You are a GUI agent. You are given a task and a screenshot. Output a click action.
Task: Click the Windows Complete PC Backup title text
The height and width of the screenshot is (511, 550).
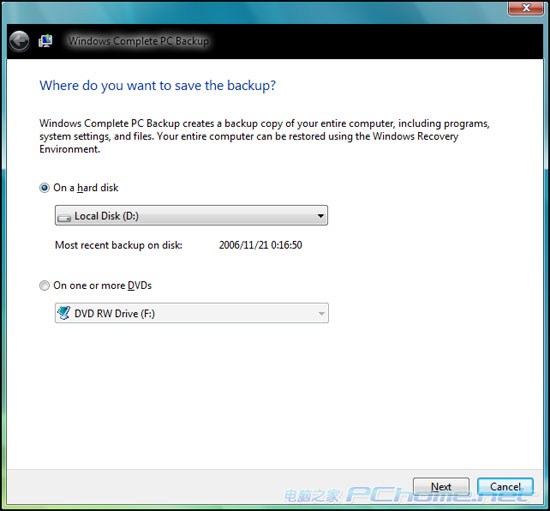(x=139, y=41)
